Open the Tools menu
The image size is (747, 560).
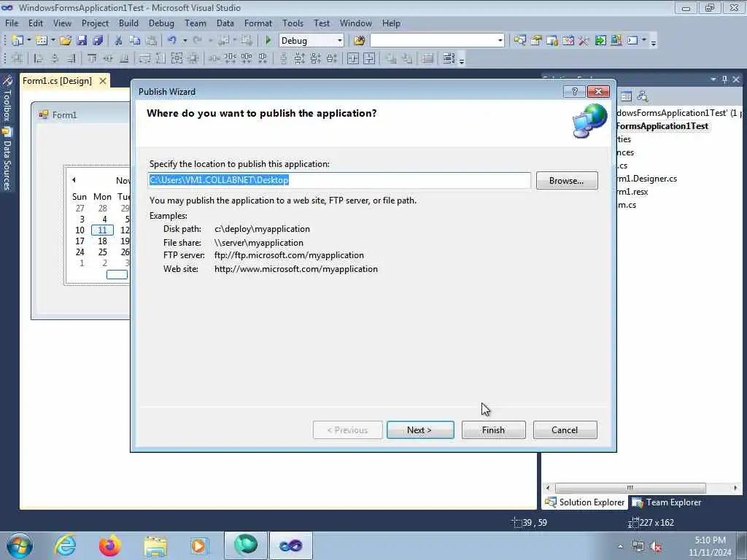[x=293, y=23]
